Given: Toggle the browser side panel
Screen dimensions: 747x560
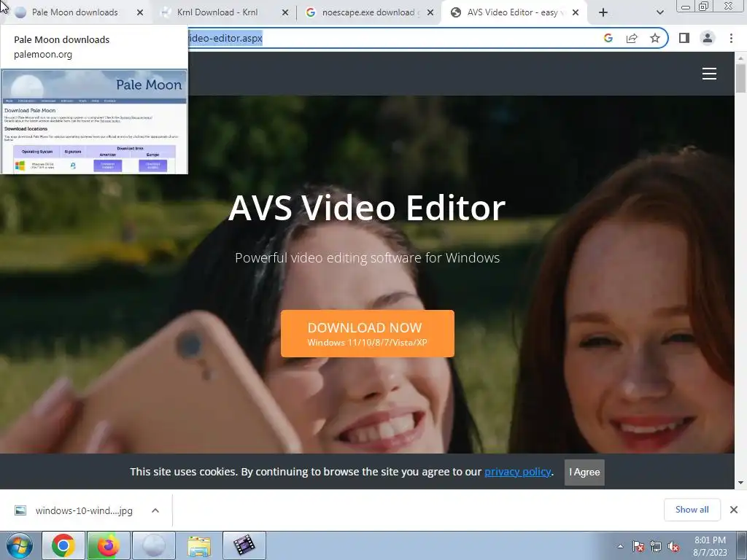Looking at the screenshot, I should point(684,38).
